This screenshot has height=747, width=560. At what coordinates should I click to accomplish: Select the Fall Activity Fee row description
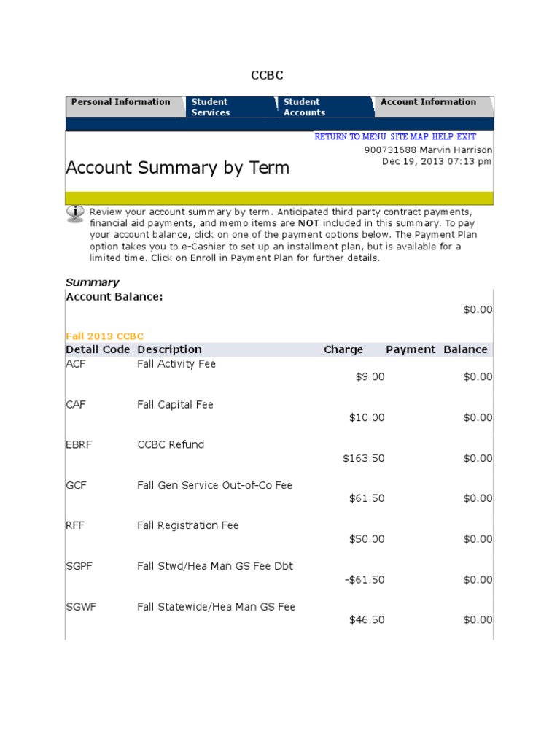[x=176, y=364]
